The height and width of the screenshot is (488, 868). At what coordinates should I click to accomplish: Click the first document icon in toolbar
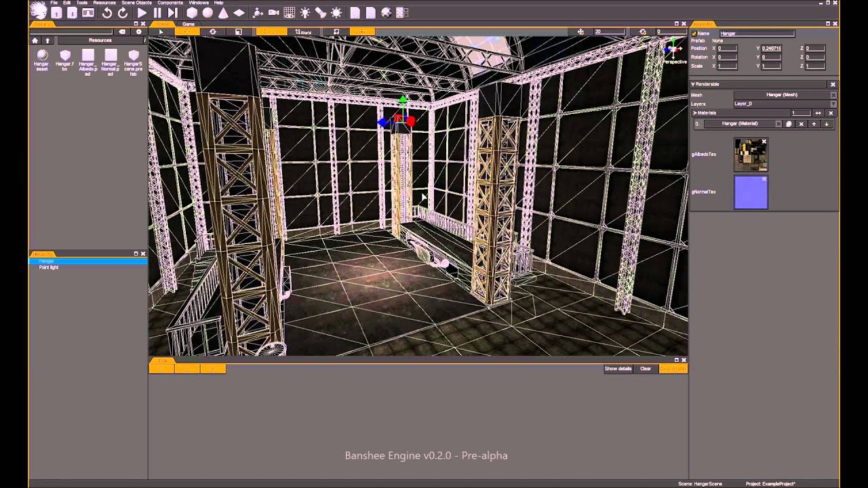click(x=355, y=12)
